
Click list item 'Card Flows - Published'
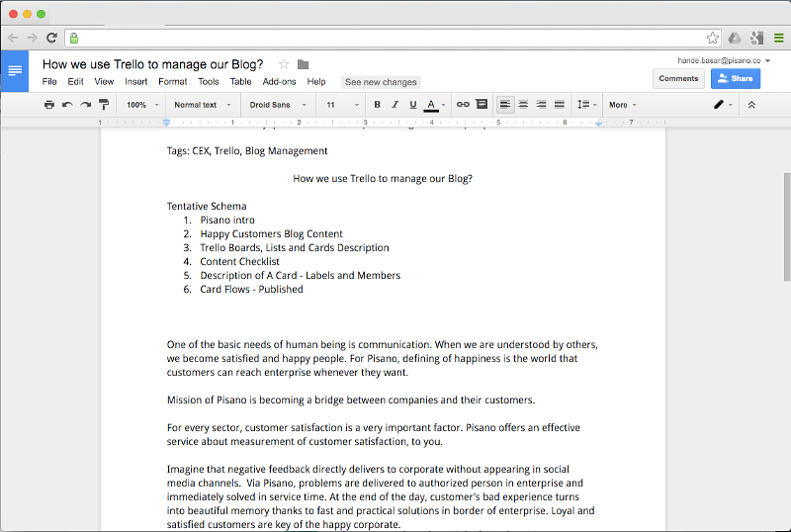[x=252, y=289]
